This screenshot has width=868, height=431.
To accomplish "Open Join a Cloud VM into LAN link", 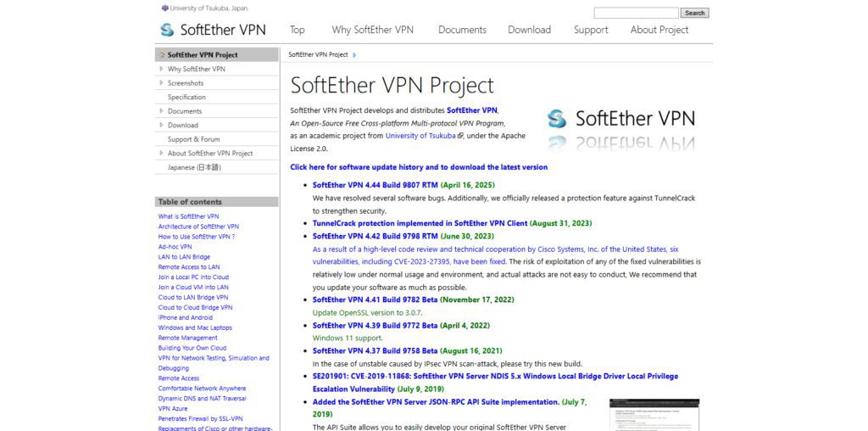I will click(x=193, y=287).
